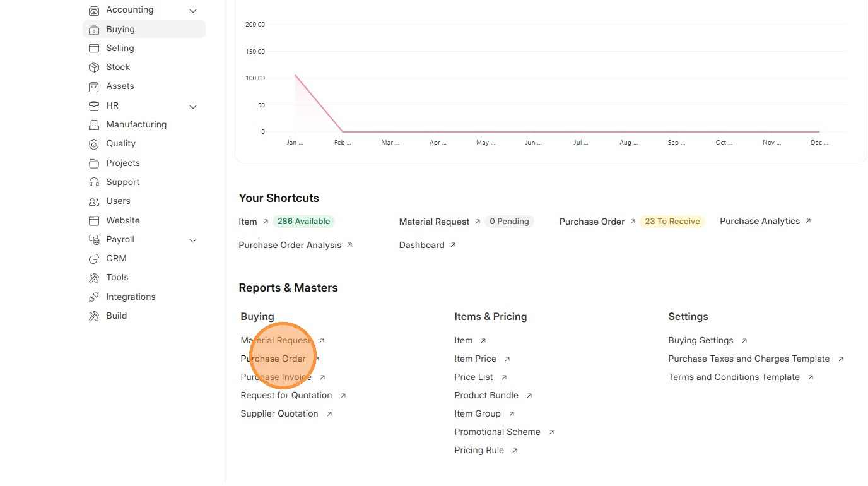Click the Projects folder icon
Screen dimensions: 868x486
pos(94,163)
